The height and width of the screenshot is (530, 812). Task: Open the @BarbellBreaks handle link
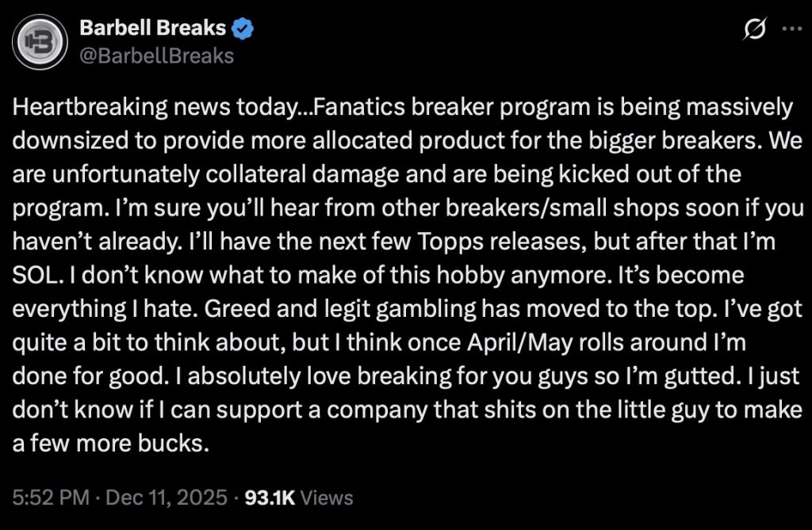coord(157,55)
